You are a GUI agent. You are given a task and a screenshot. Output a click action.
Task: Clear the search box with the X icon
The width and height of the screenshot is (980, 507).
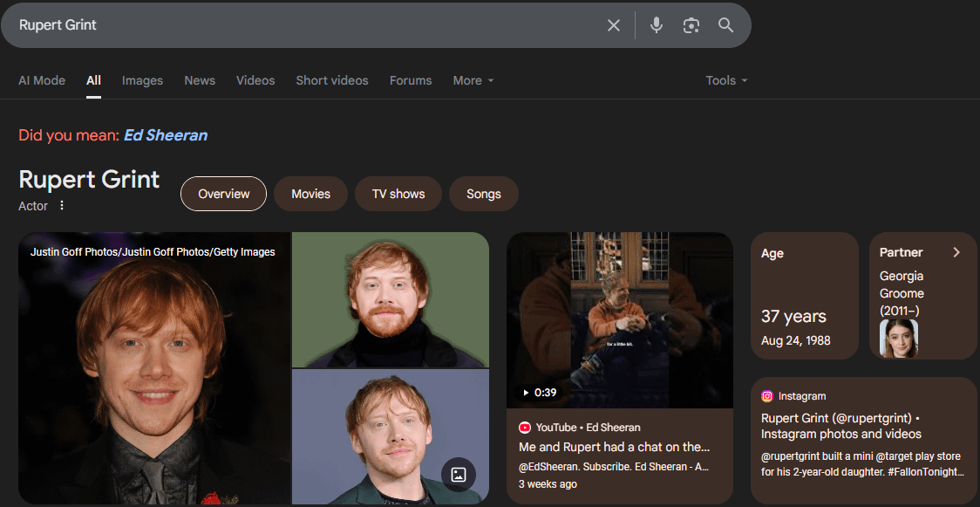[x=614, y=25]
